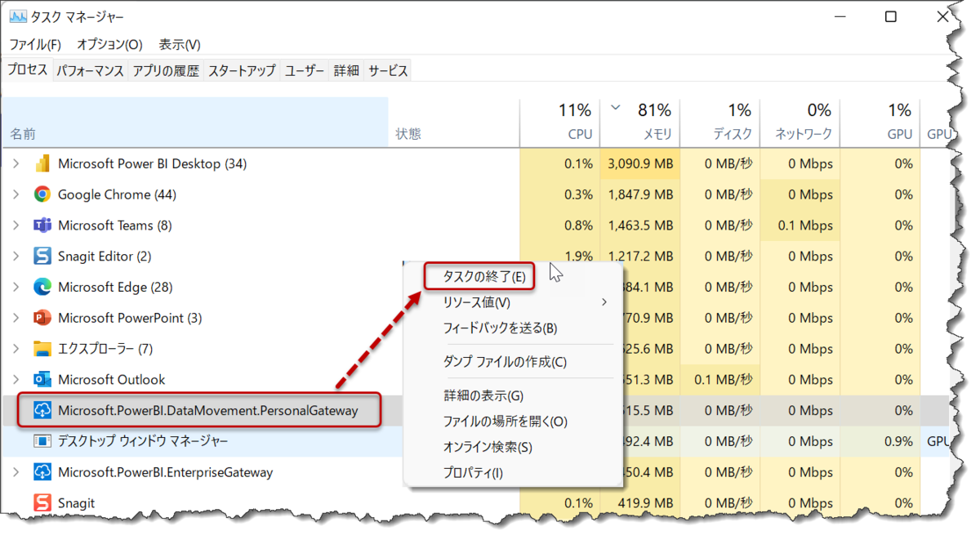Expand the Microsoft Edge process group

pyautogui.click(x=16, y=287)
